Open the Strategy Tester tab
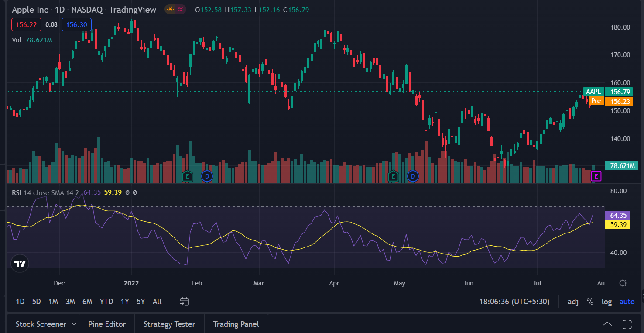This screenshot has height=333, width=644. tap(169, 324)
